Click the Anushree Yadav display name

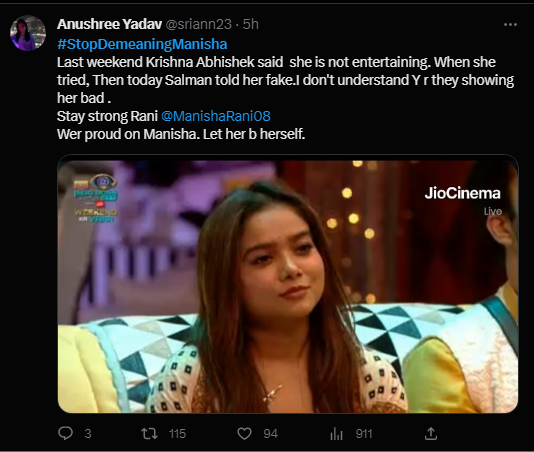click(109, 24)
